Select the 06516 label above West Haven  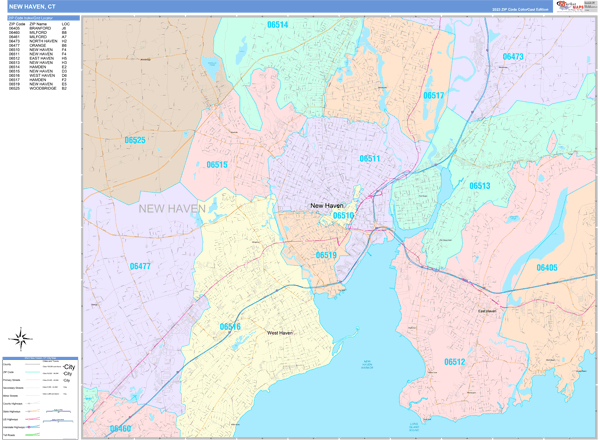pos(230,326)
